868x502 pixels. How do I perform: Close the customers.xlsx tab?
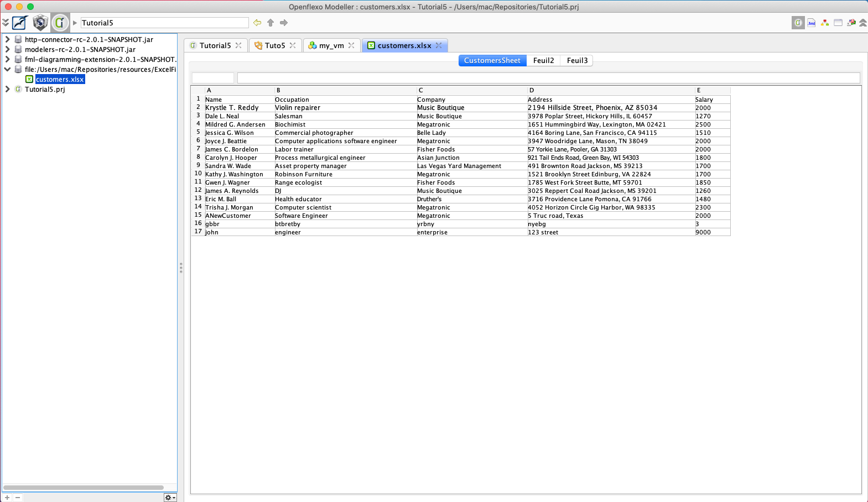[x=439, y=45]
